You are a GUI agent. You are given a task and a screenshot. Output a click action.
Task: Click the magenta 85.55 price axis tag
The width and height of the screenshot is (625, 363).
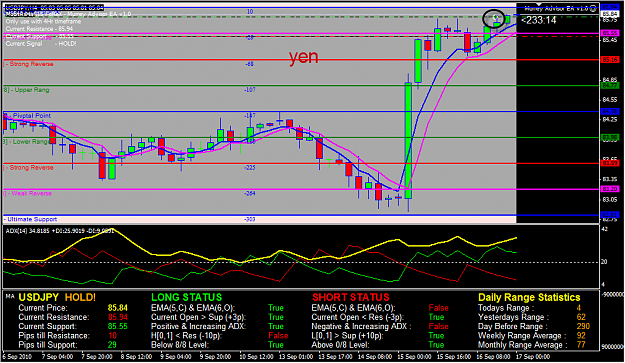point(610,33)
